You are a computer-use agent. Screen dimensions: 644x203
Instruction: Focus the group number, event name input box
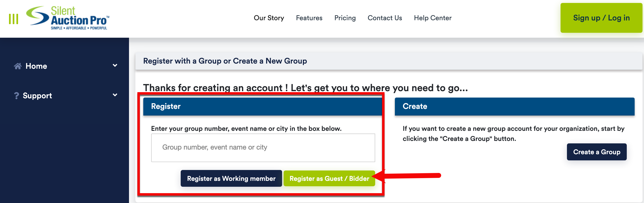263,148
